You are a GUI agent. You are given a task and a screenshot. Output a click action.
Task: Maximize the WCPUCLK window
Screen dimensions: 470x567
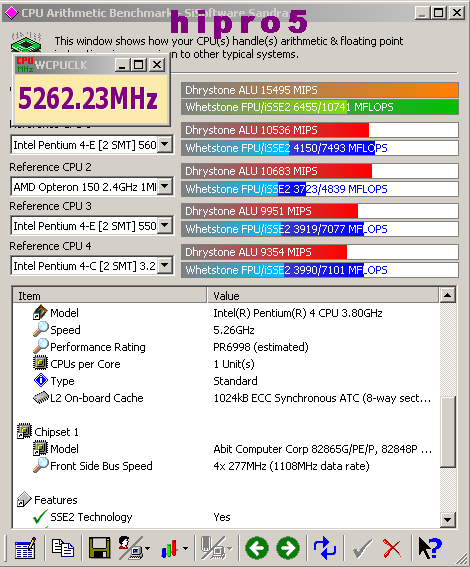[x=138, y=65]
